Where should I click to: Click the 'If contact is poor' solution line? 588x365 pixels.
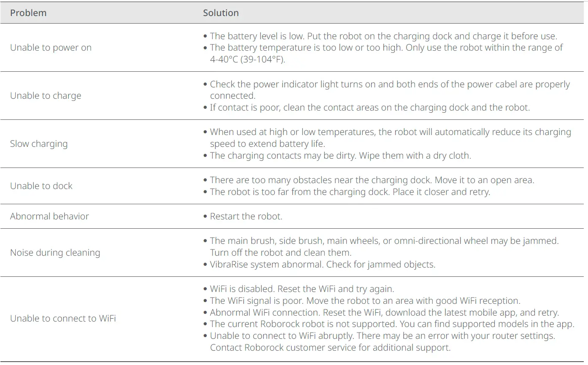point(370,108)
